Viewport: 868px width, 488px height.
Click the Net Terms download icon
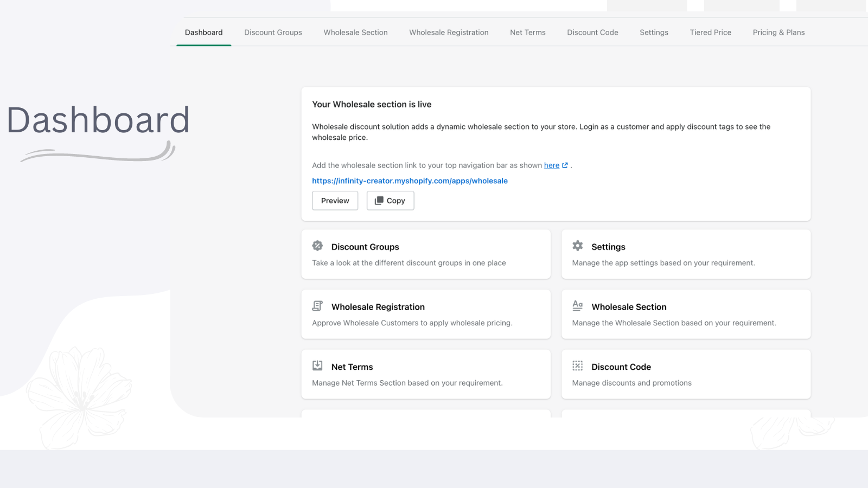click(x=317, y=366)
